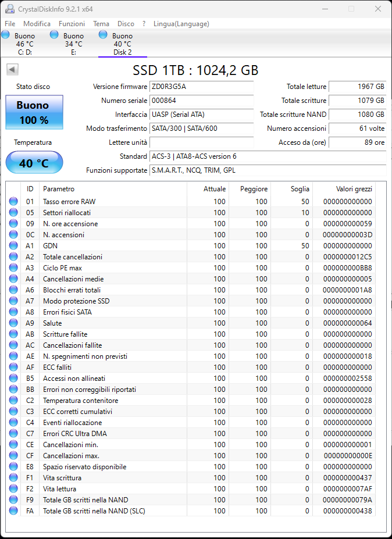Click the Acceso da (ore) value 89 ore
392x539 pixels.
[358, 142]
